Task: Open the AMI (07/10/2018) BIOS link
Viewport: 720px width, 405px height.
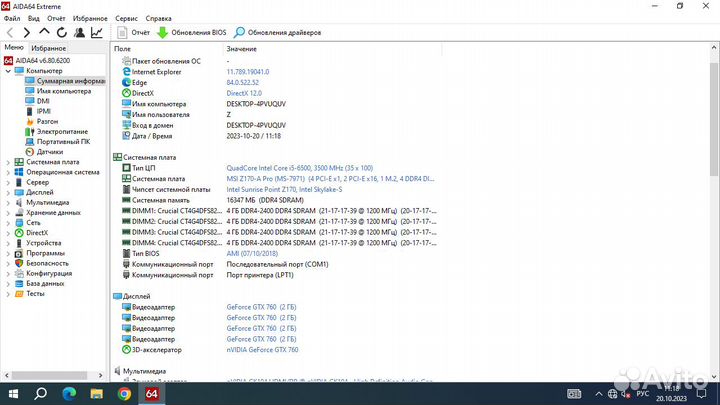Action: pos(252,253)
